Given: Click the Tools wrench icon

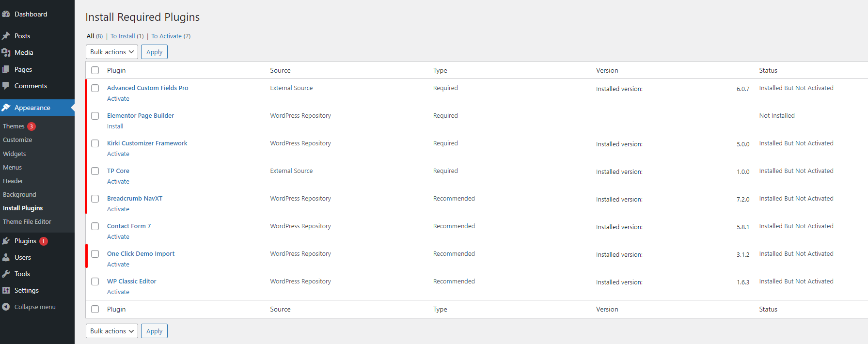Looking at the screenshot, I should 6,274.
